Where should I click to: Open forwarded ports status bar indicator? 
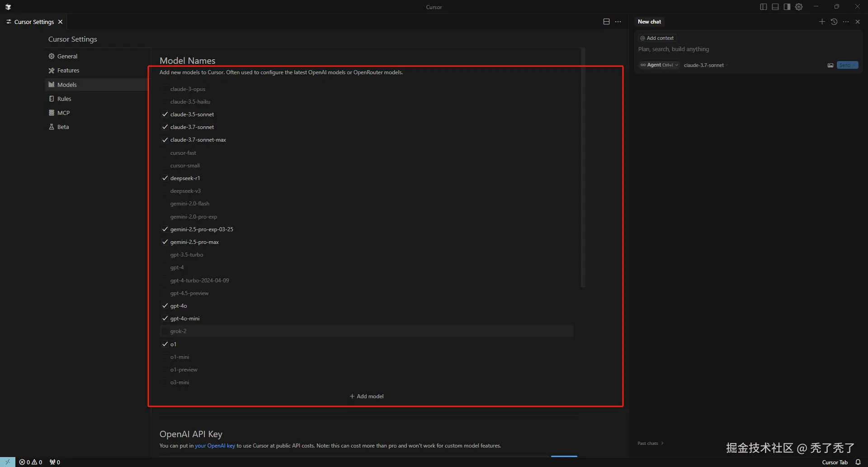55,462
